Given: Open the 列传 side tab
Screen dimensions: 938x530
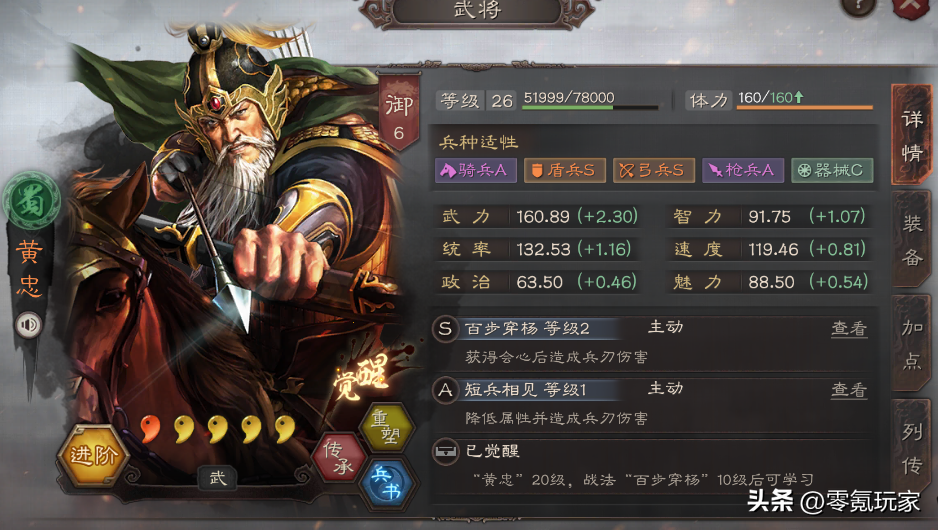Looking at the screenshot, I should tap(911, 447).
